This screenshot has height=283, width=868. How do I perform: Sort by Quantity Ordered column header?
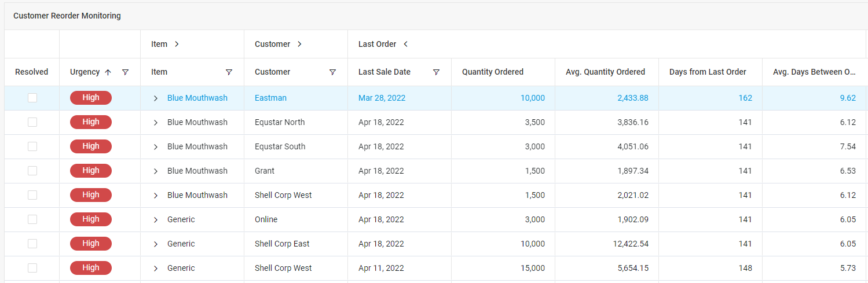point(493,72)
